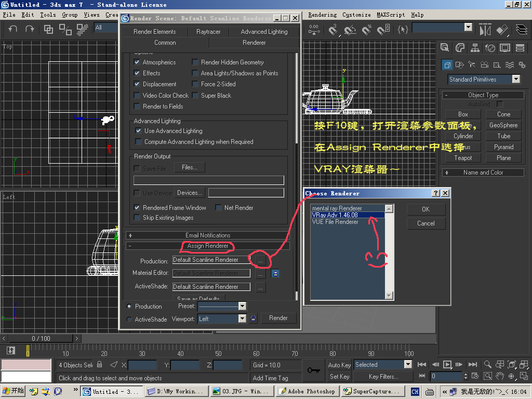Viewport: 532px width, 399px height.
Task: Open the named selection sets dropdown
Action: click(x=468, y=27)
